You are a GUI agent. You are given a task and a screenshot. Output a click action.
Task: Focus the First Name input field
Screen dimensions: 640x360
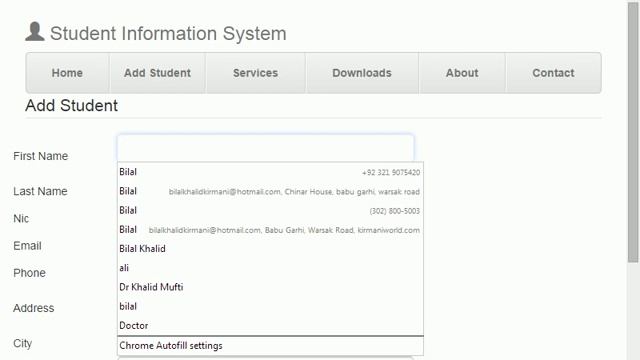(266, 148)
